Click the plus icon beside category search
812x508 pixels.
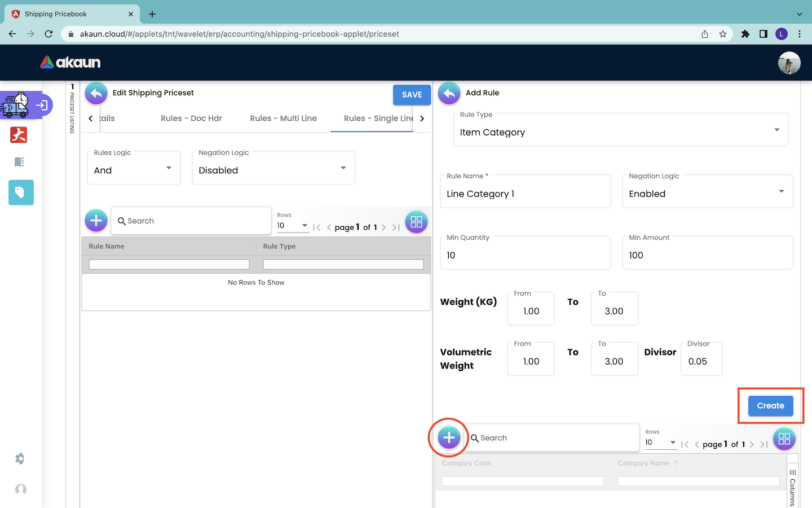click(449, 437)
